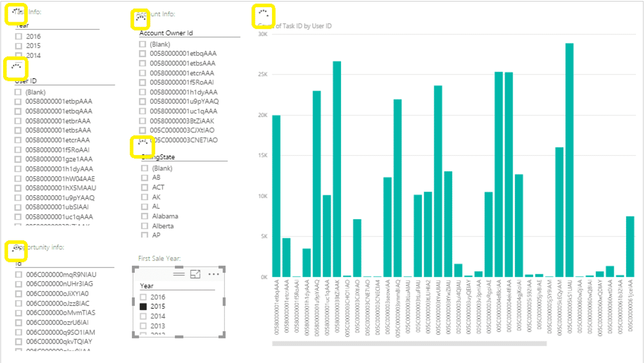Click bottom-right resize handle of Year slicer

(x=222, y=335)
